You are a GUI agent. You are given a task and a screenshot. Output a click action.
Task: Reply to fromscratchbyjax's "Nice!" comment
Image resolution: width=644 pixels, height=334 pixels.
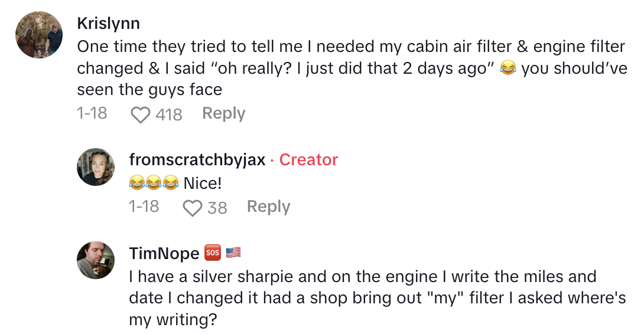268,207
